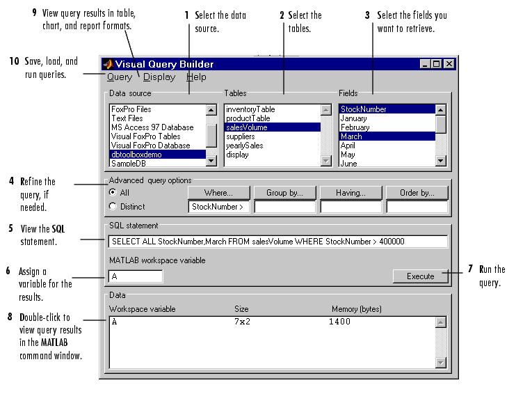Click the Execute button
The image size is (532, 401).
click(420, 276)
